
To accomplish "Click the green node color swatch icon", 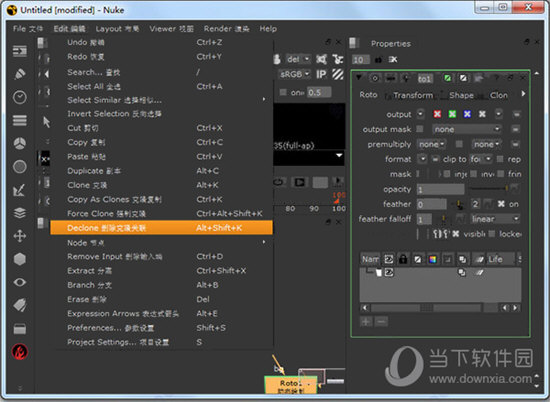I will point(447,78).
